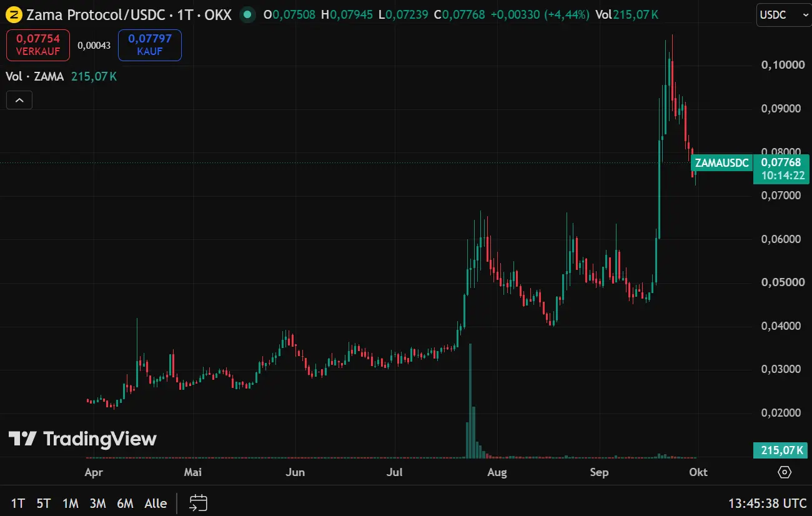The height and width of the screenshot is (516, 812).
Task: Click the Jun label on time axis
Action: tap(295, 472)
